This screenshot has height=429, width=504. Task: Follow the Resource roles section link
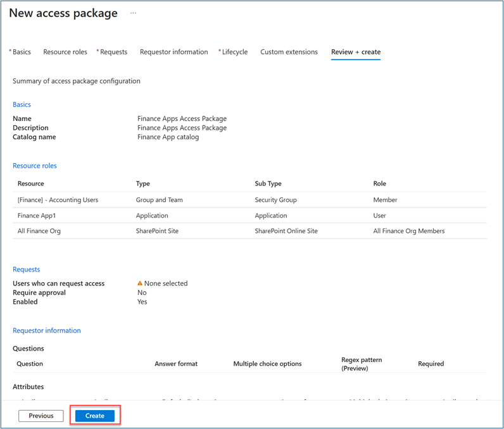(35, 166)
